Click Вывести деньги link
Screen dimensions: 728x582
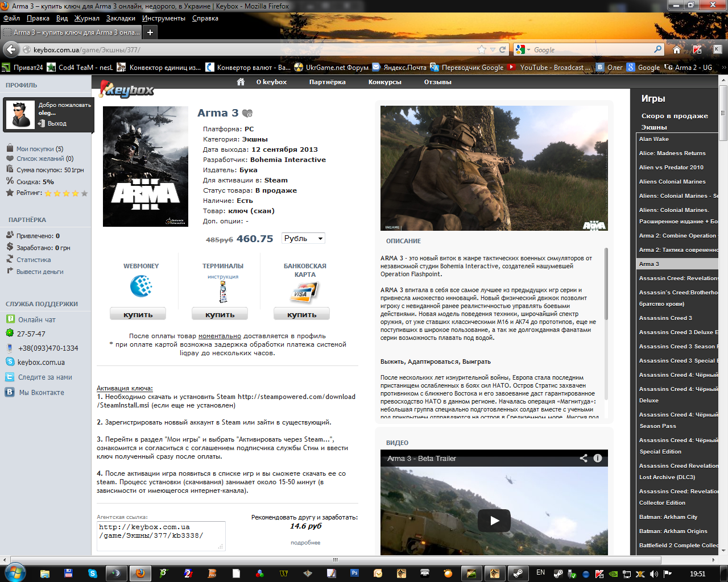click(x=40, y=272)
